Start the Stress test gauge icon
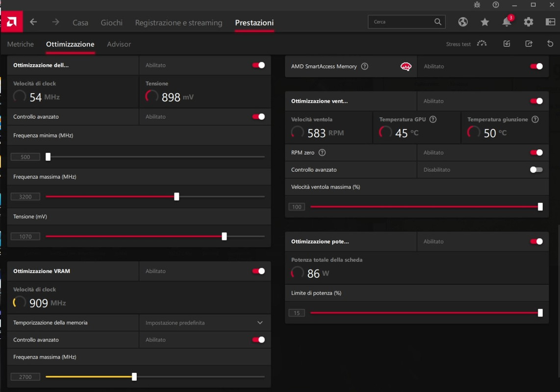This screenshot has height=392, width=560. [x=482, y=44]
